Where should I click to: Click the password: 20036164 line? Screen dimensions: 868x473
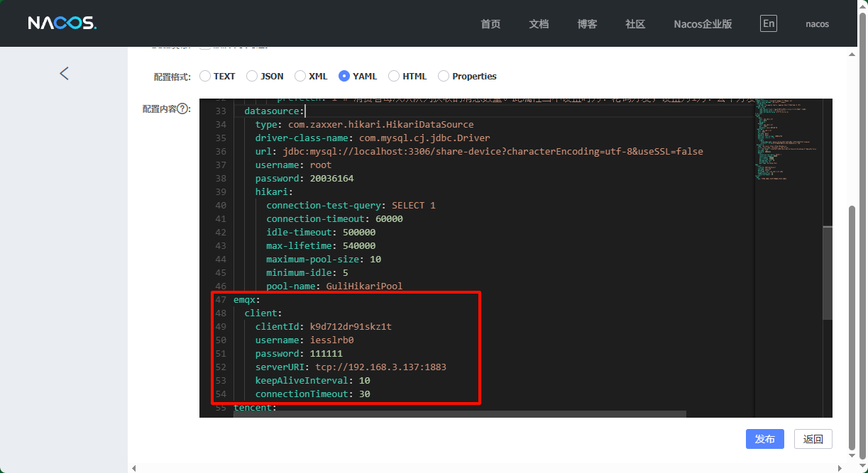(304, 179)
